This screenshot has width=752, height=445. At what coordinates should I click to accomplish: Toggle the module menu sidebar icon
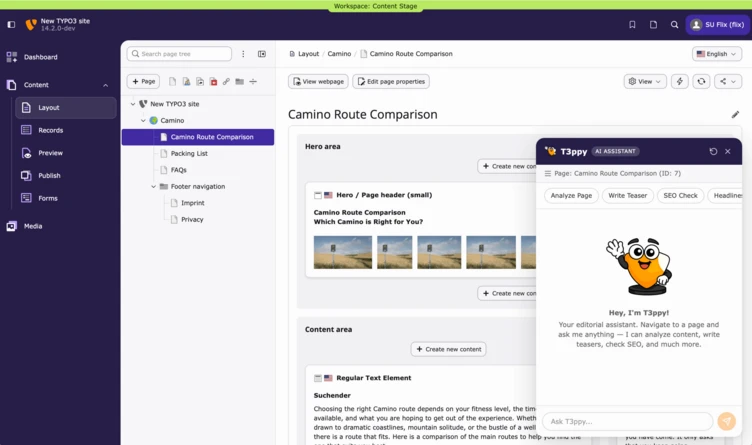click(12, 24)
